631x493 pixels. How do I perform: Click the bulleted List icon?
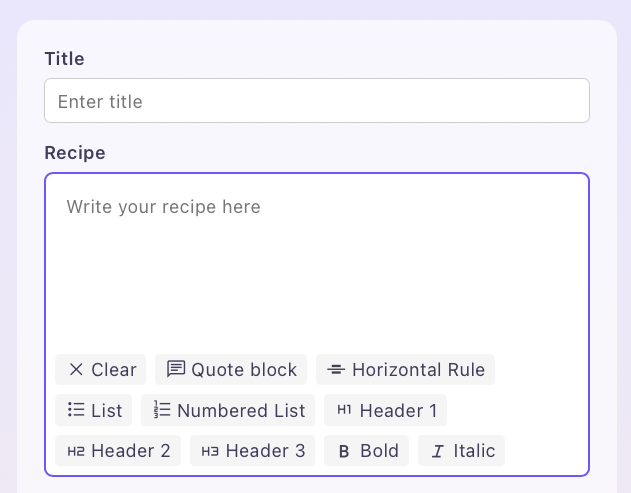coord(76,410)
